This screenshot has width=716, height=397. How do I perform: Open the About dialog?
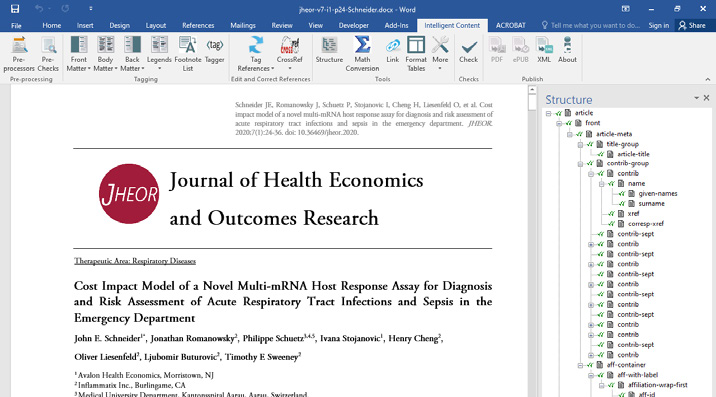[x=567, y=50]
